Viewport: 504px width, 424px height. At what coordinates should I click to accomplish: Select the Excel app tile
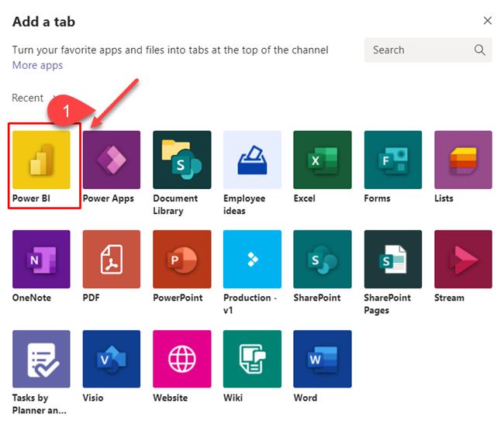click(323, 160)
